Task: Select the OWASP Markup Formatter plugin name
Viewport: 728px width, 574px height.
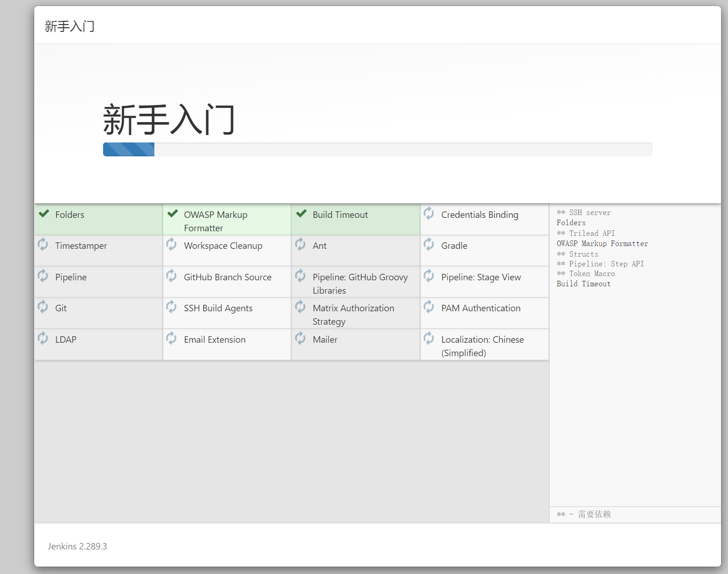Action: (x=215, y=221)
